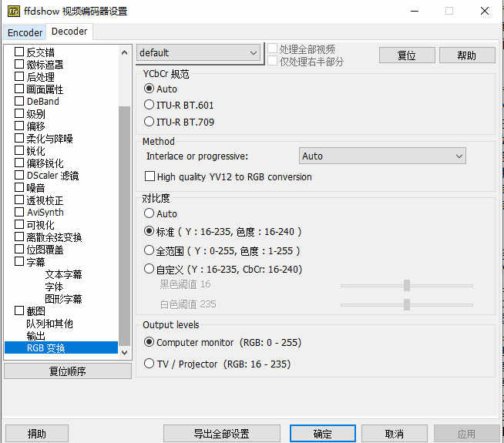
Task: Tick the 画面属性 checkbox
Action: pyautogui.click(x=19, y=89)
